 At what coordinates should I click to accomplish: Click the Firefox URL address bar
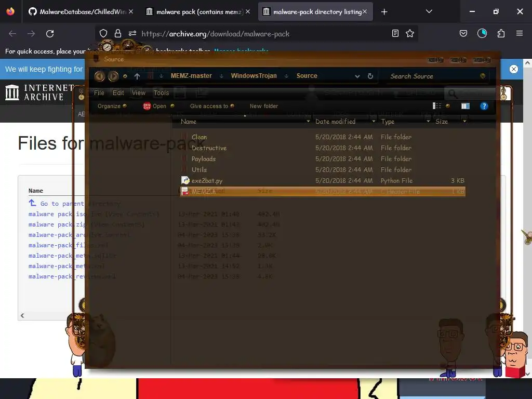point(258,34)
